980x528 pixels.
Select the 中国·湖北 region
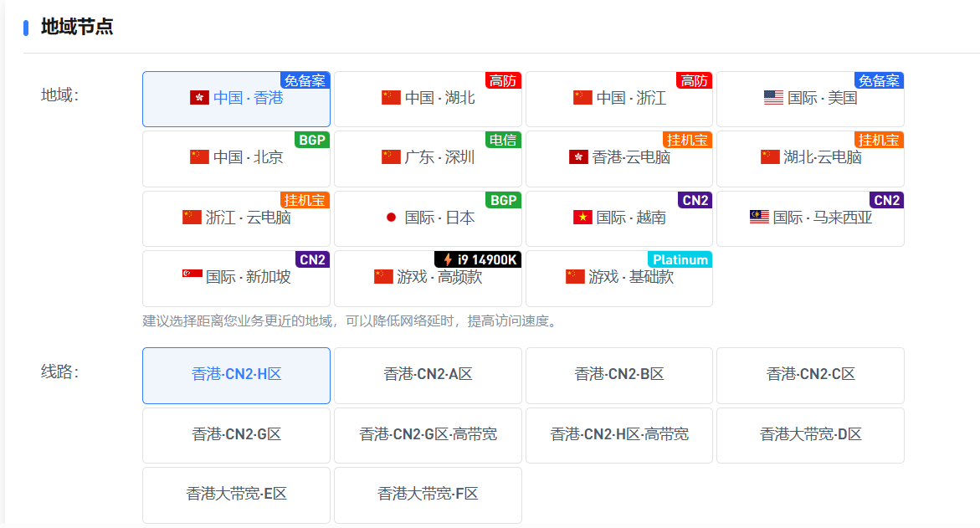428,98
